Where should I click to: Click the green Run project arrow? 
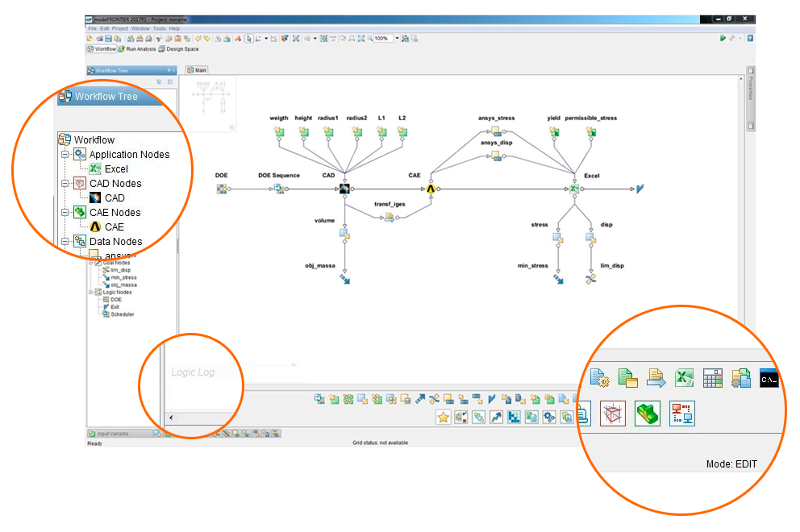coord(723,38)
